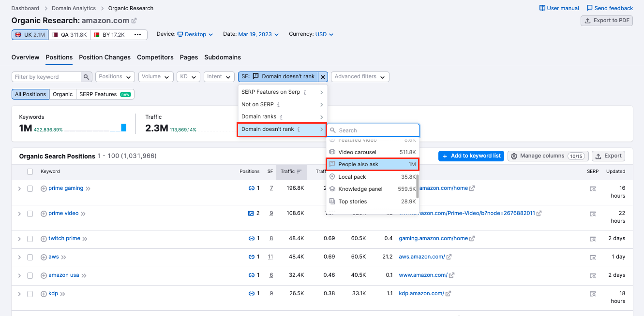
Task: Open the Advanced filters dropdown
Action: (360, 77)
